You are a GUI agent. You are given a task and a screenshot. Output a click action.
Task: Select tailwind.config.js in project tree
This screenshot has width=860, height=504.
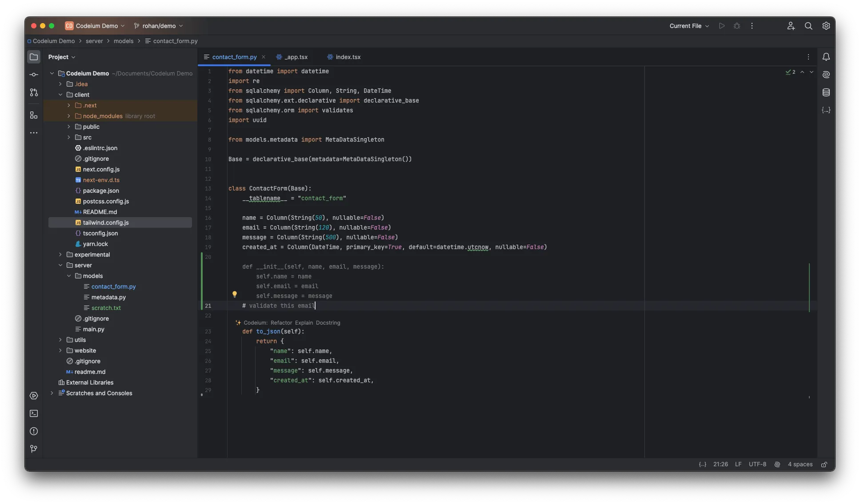point(120,222)
